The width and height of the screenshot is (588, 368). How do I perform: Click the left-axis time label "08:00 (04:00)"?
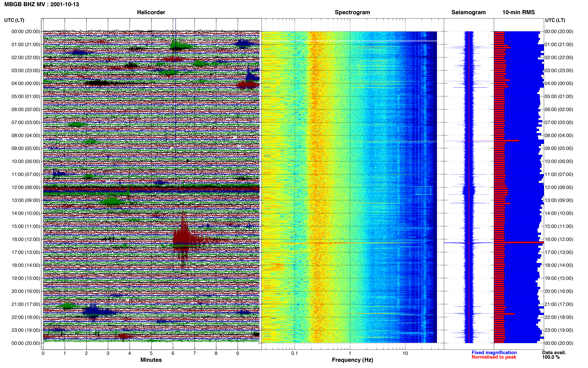coord(26,135)
